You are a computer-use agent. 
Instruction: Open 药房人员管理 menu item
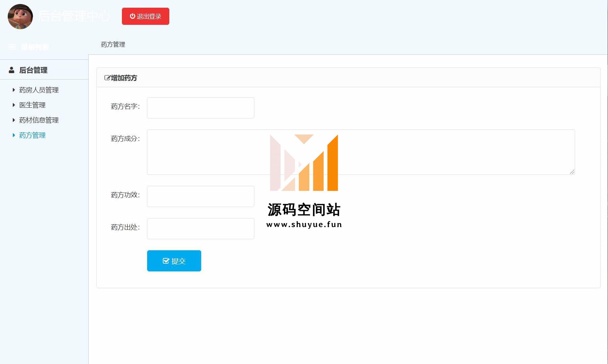(x=39, y=90)
